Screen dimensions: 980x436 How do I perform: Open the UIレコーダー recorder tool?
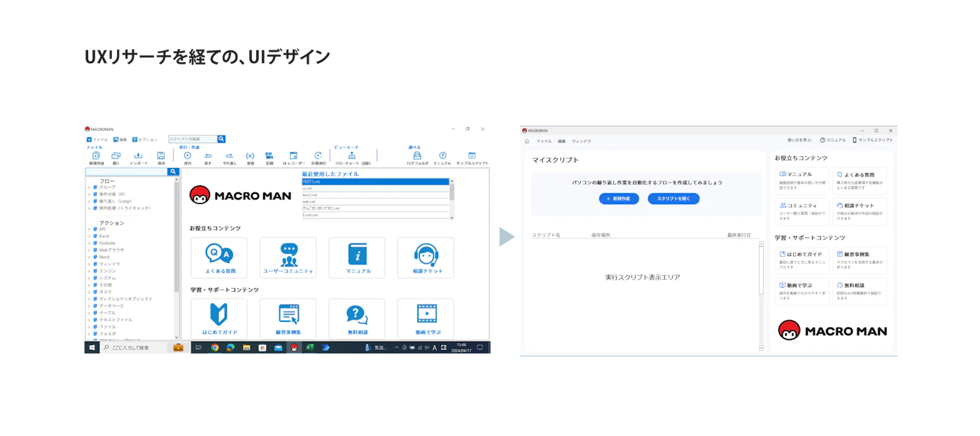click(x=293, y=156)
